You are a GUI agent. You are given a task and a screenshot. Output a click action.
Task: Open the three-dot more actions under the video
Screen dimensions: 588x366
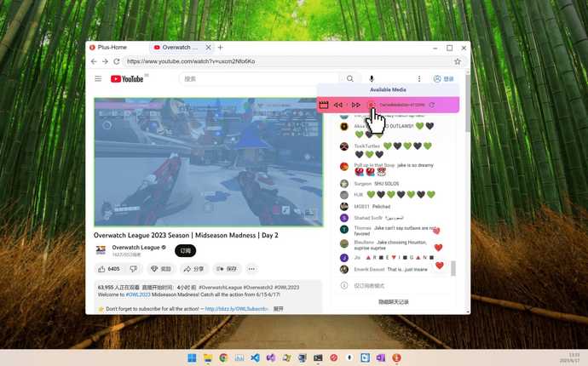pos(251,268)
